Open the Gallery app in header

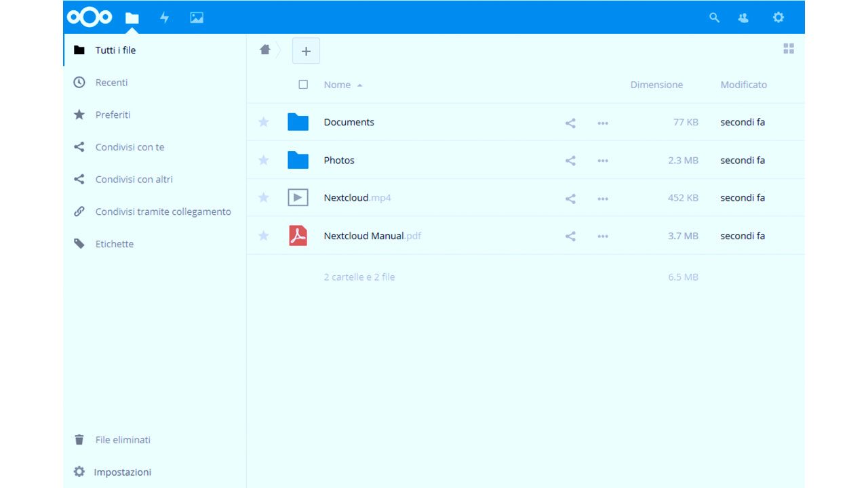(x=197, y=18)
